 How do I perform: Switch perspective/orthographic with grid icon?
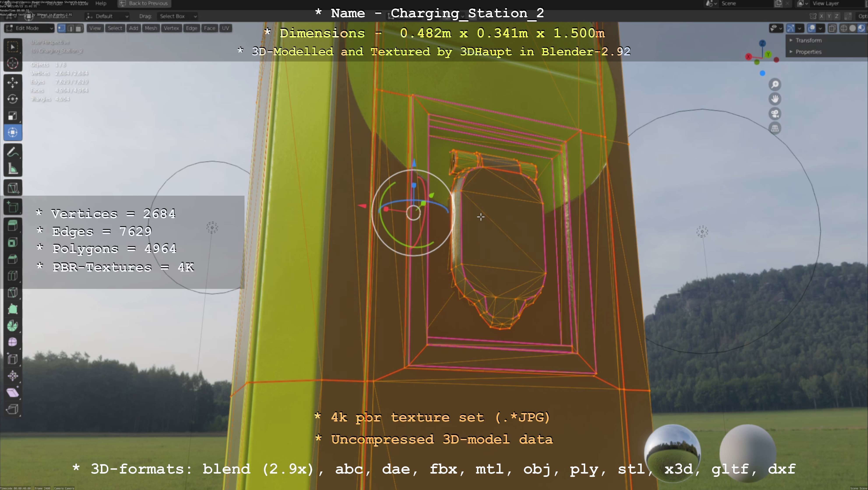tap(775, 128)
